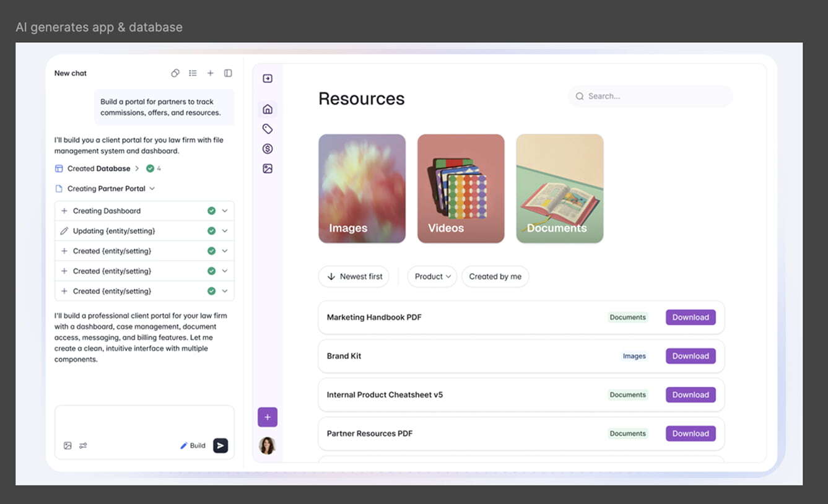Toggle the chat side panel layout icon
Screen dimensions: 828x504
[x=228, y=73]
